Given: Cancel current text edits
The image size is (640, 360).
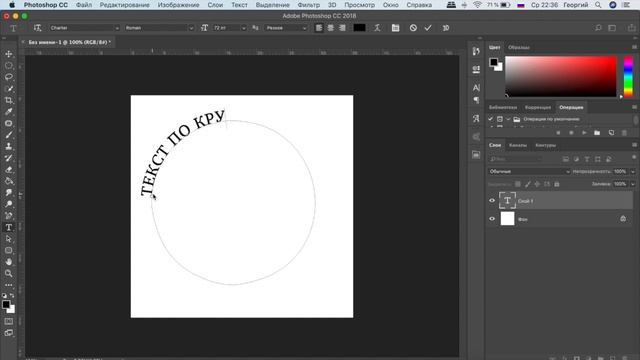Looking at the screenshot, I should (x=413, y=28).
